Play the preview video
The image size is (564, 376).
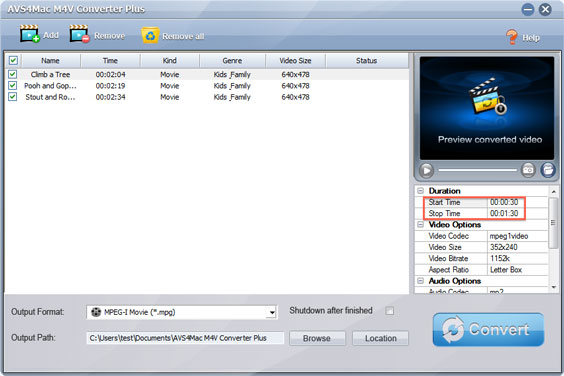[427, 170]
